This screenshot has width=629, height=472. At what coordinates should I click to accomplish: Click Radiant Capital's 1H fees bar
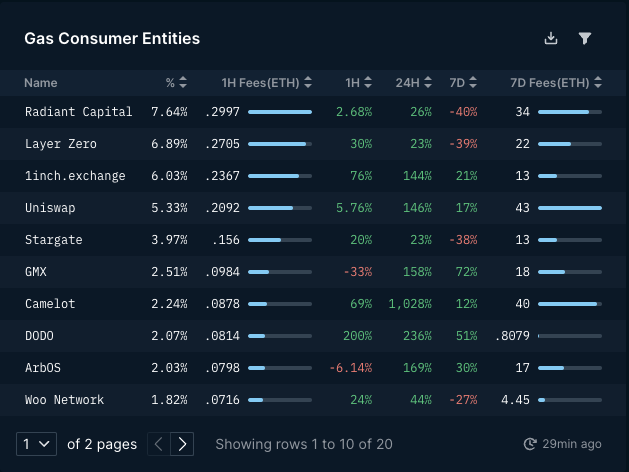point(280,112)
